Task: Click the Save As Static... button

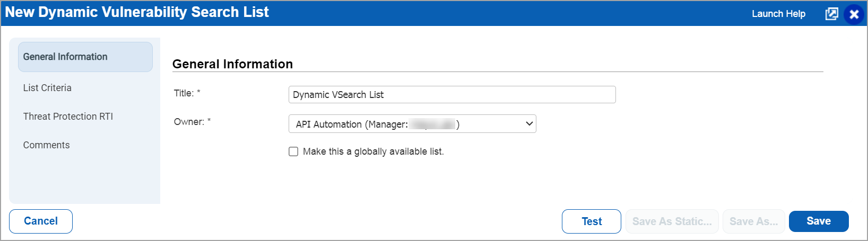Action: pos(672,221)
